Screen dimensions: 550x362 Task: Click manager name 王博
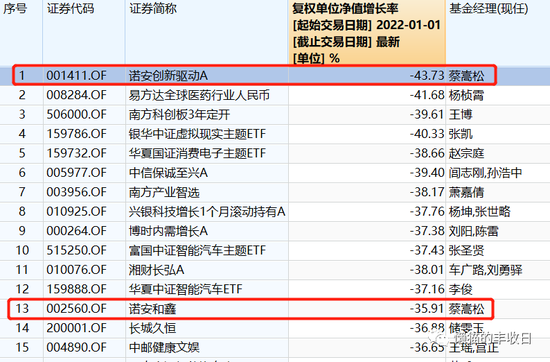[461, 114]
